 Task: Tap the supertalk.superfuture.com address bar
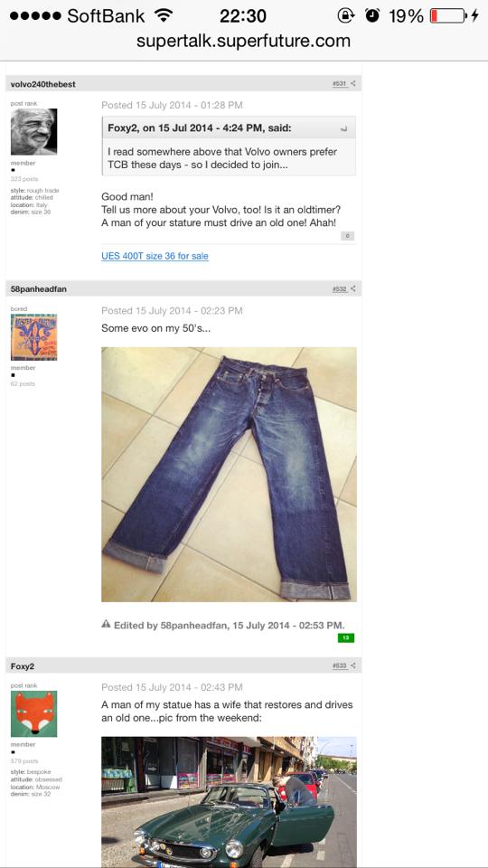(243, 41)
